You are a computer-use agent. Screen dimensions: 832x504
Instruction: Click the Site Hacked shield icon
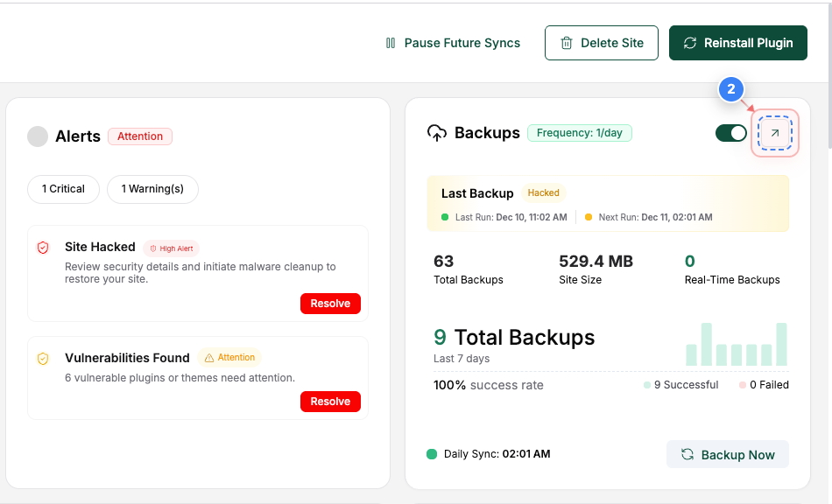[x=43, y=248]
